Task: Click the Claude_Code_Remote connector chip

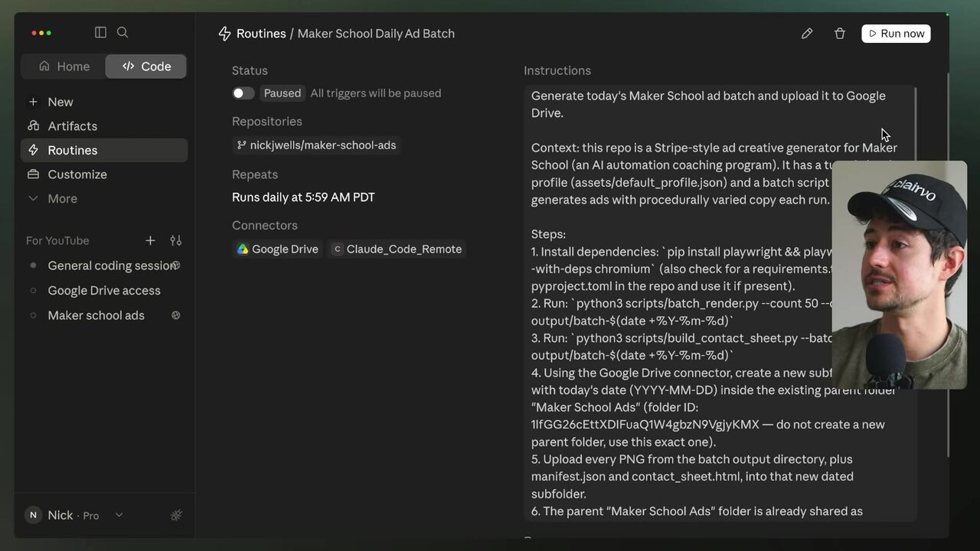Action: tap(397, 249)
